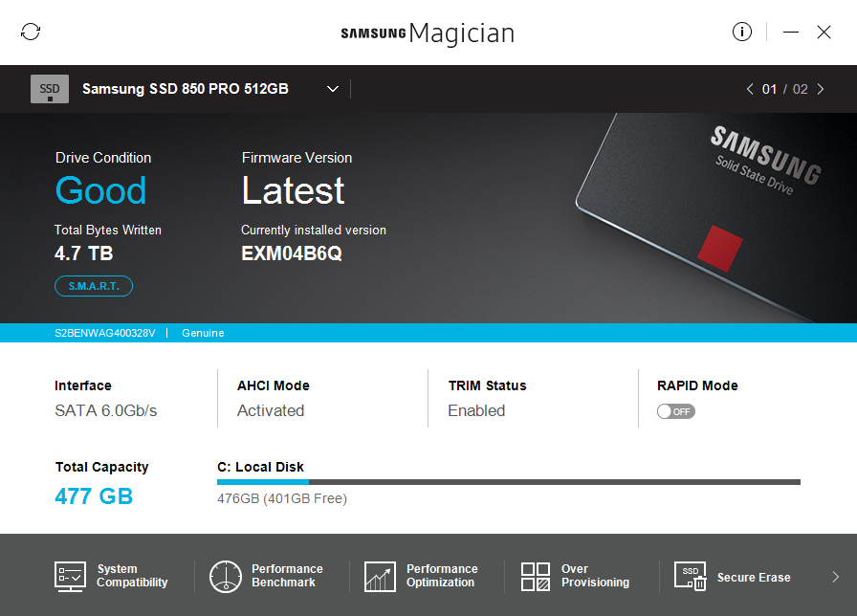The height and width of the screenshot is (616, 857).
Task: Click the Latest firmware status text
Action: pyautogui.click(x=293, y=190)
